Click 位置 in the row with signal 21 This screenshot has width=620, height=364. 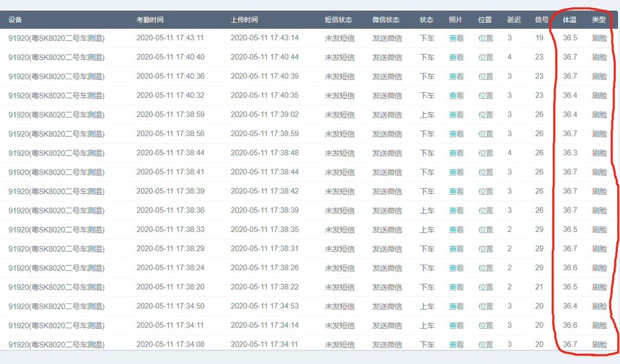pos(485,288)
